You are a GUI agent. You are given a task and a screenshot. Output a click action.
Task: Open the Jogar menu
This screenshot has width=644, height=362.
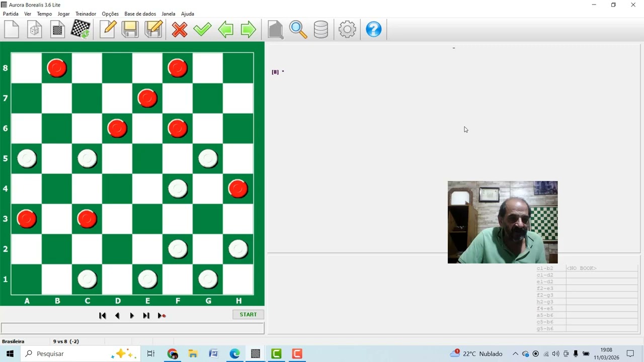click(64, 14)
